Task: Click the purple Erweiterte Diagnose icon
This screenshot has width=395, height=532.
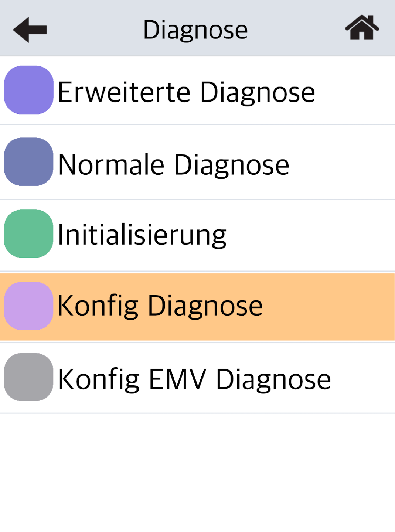Action: 29,90
